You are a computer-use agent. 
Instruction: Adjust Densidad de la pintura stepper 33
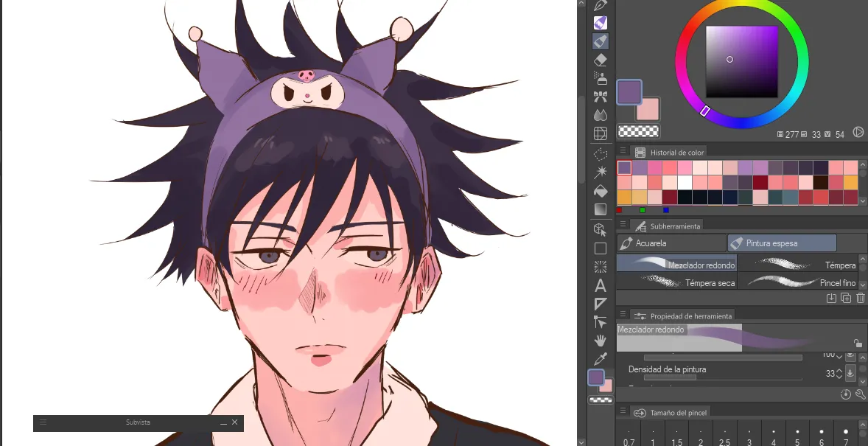click(839, 374)
